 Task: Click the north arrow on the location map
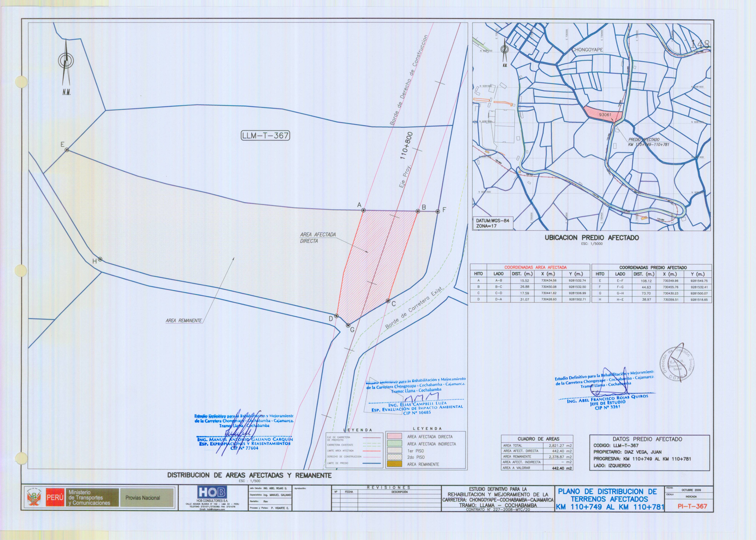pyautogui.click(x=505, y=53)
